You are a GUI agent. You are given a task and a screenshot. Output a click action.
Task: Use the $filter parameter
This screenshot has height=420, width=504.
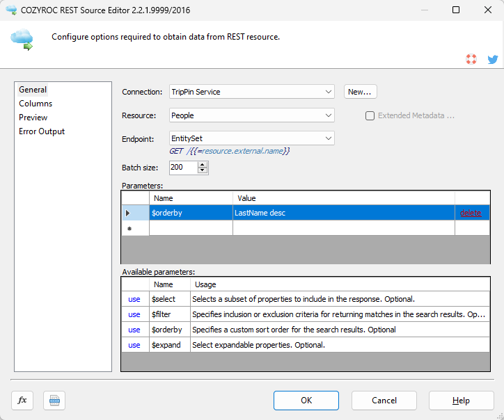pyautogui.click(x=134, y=315)
